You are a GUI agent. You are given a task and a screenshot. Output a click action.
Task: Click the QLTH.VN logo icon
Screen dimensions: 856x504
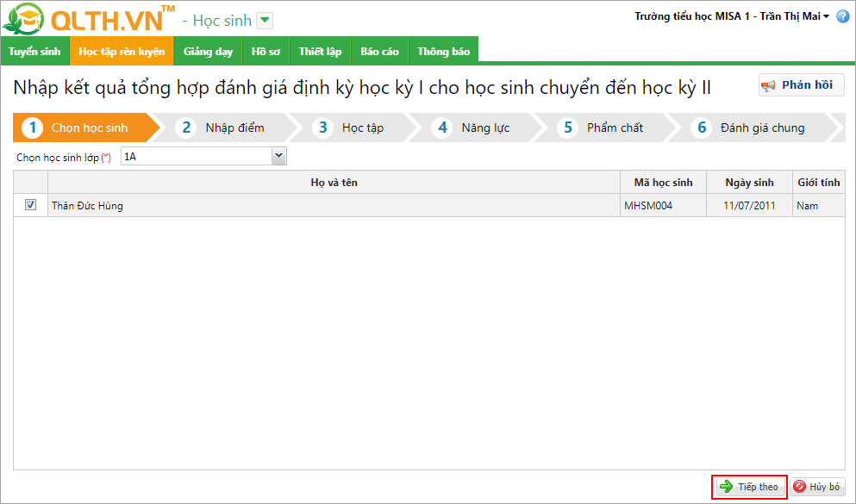pyautogui.click(x=24, y=20)
